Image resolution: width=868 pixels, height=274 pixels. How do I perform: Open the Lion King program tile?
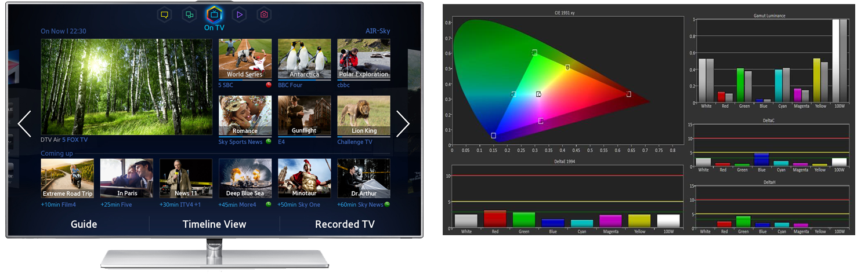pos(363,116)
